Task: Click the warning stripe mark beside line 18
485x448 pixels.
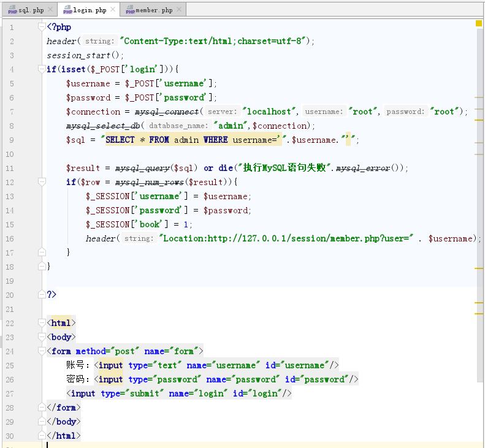Action: point(479,268)
